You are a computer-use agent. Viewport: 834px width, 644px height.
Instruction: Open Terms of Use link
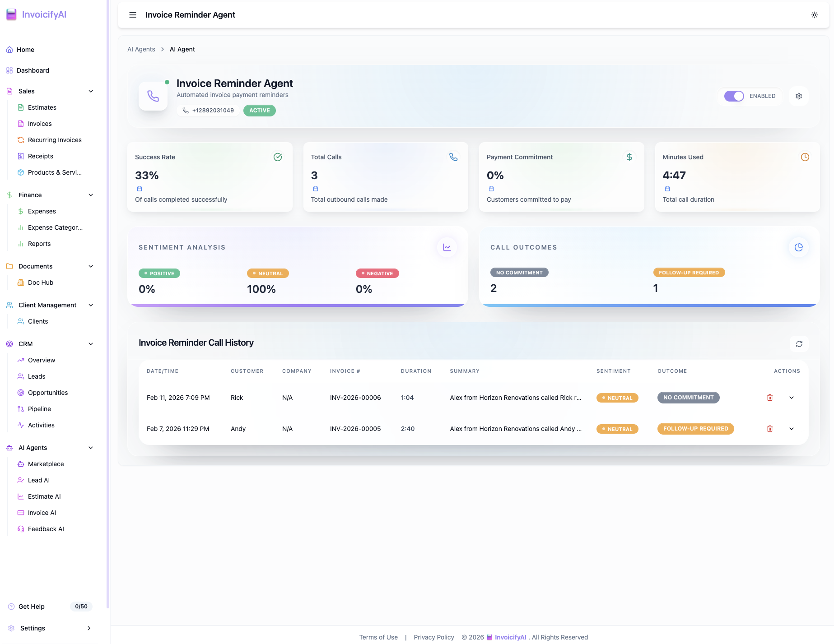(x=378, y=637)
